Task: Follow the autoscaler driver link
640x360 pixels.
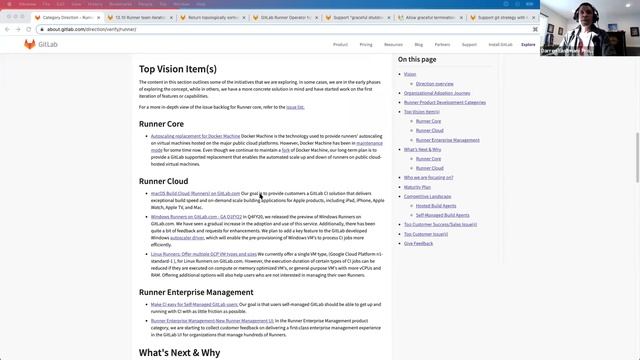Action: pyautogui.click(x=187, y=238)
